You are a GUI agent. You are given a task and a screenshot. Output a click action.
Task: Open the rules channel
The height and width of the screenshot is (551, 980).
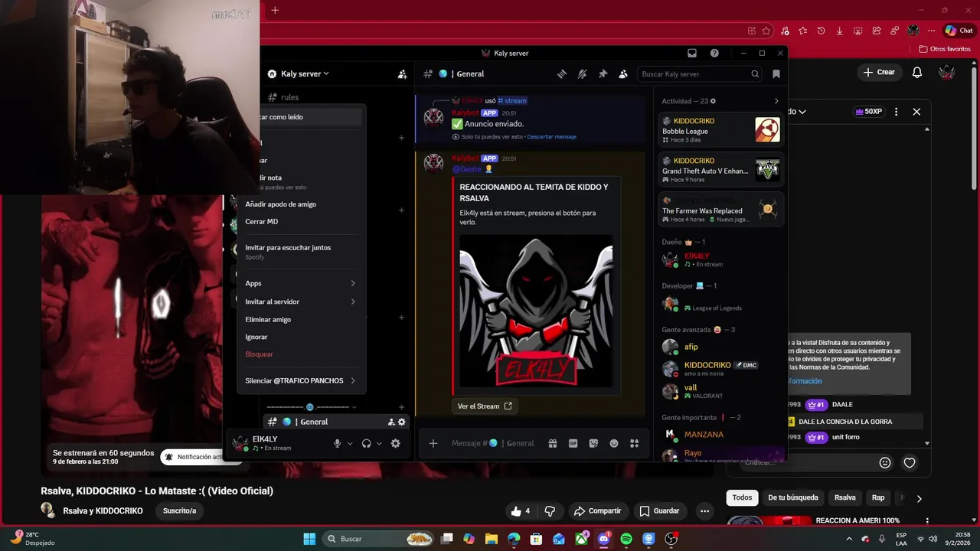[289, 97]
